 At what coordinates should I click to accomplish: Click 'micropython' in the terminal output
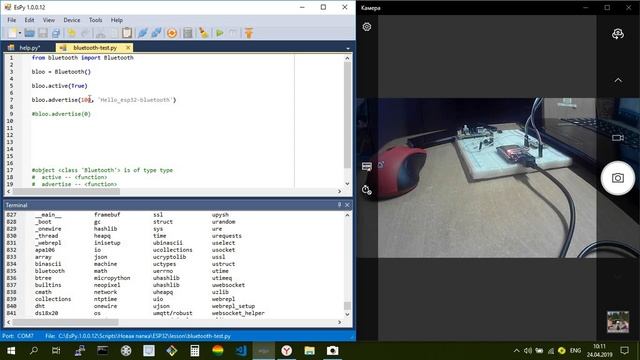point(112,278)
